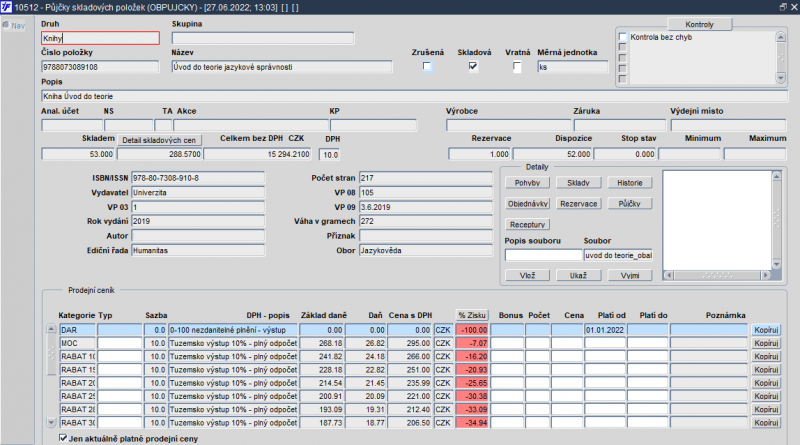Click the Vydavatel field

[198, 192]
